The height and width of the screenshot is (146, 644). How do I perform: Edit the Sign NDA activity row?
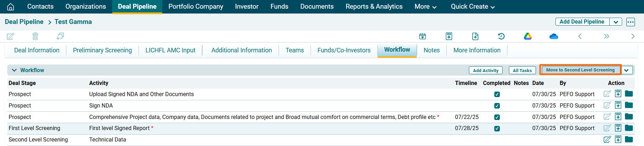607,105
